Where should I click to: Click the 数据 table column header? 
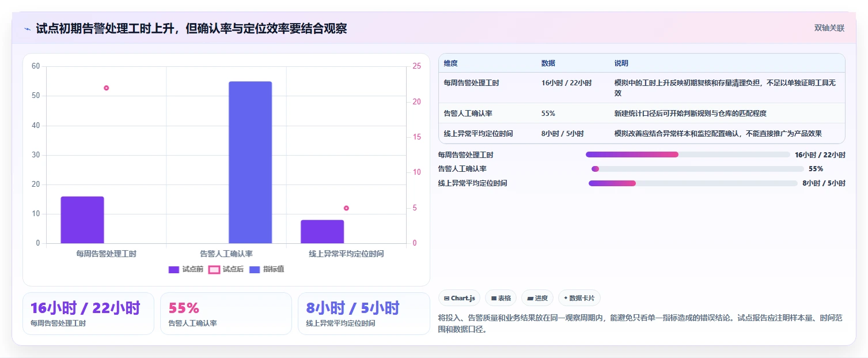548,63
